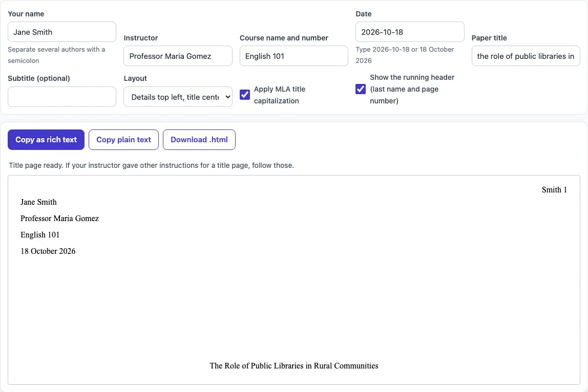Click 'Jane Smith' in the preview
Viewport: 588px width, 392px height.
pyautogui.click(x=38, y=202)
